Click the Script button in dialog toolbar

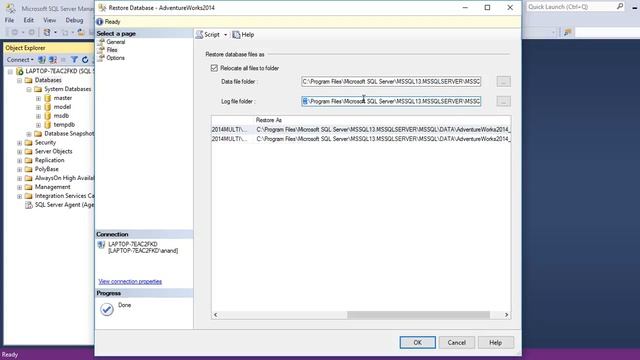208,35
